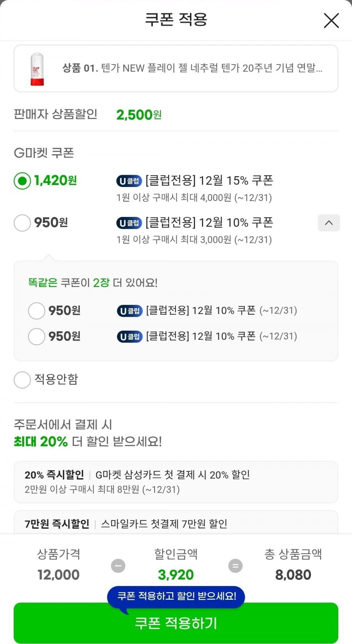Tap the 쿠폰 적용하고 할인 받으세요 tooltip bubble
352x644 pixels.
(177, 596)
